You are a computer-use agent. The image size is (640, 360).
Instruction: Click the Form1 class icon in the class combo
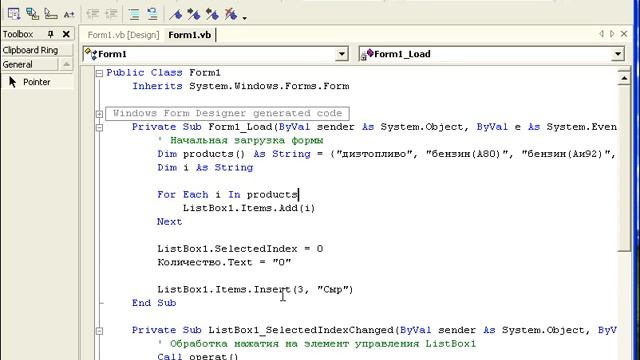click(x=91, y=54)
